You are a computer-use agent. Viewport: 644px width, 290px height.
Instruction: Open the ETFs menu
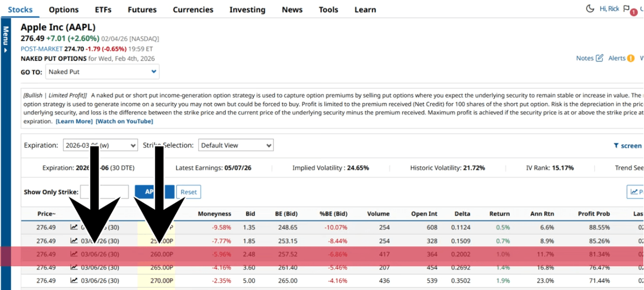(103, 9)
